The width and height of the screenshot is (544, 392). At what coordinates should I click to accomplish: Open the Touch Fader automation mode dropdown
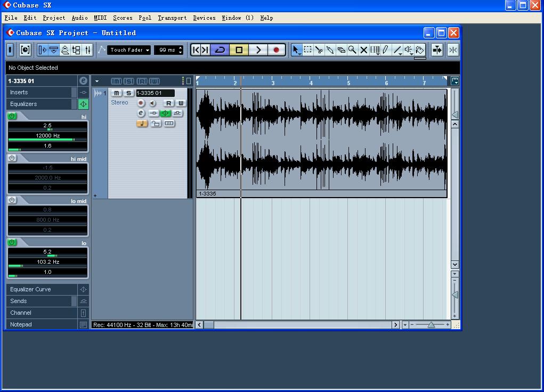[129, 50]
